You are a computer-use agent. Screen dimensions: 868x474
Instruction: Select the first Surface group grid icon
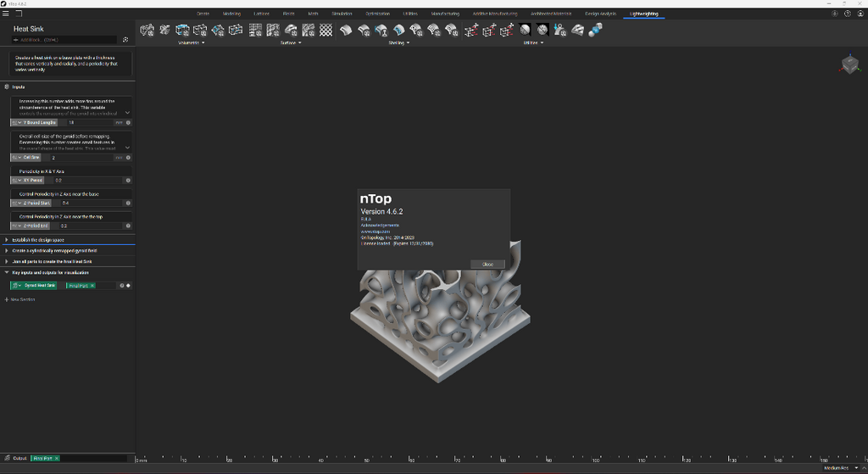(255, 30)
